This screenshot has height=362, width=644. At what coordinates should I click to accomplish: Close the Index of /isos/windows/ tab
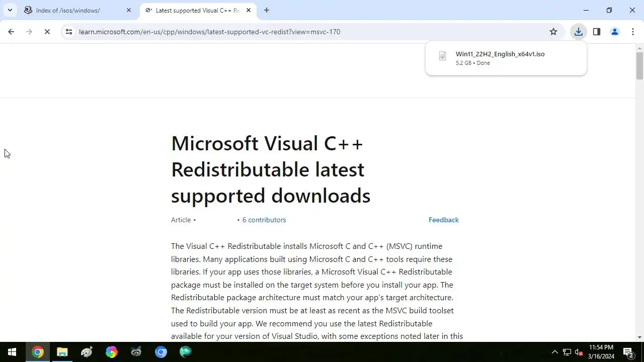click(129, 10)
